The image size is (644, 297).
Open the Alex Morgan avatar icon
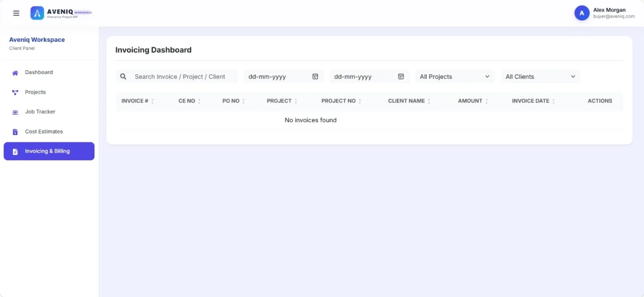(x=582, y=13)
